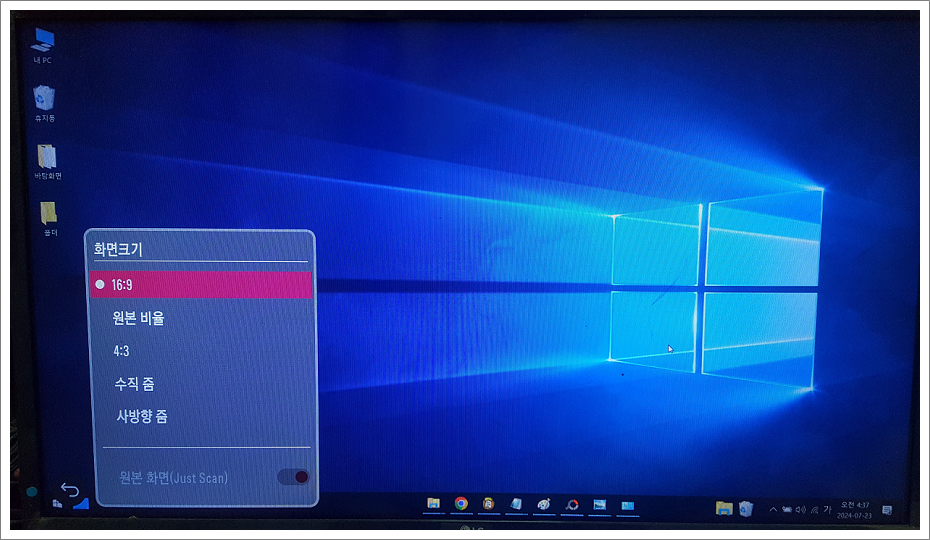930x540 pixels.
Task: Select the 16:9 aspect ratio radio option
Action: pyautogui.click(x=201, y=285)
